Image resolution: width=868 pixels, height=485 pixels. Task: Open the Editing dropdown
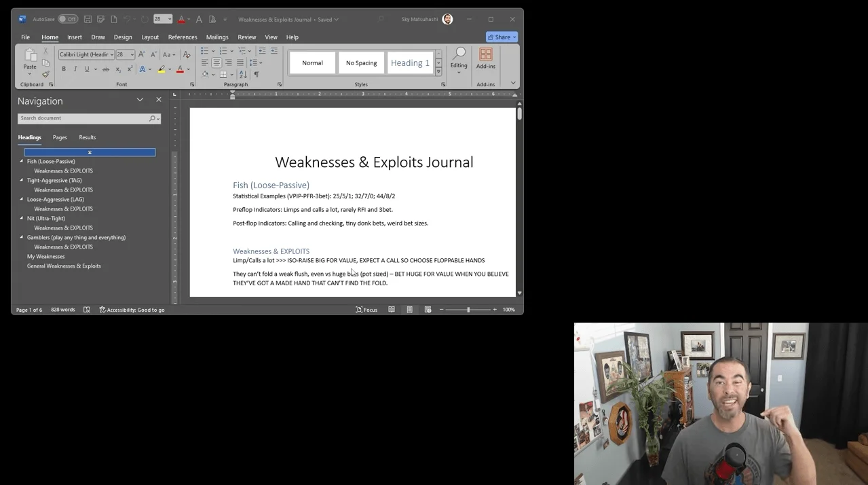459,60
